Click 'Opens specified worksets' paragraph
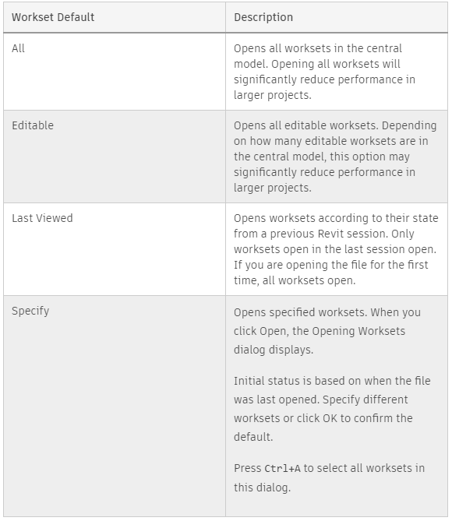 pyautogui.click(x=327, y=331)
